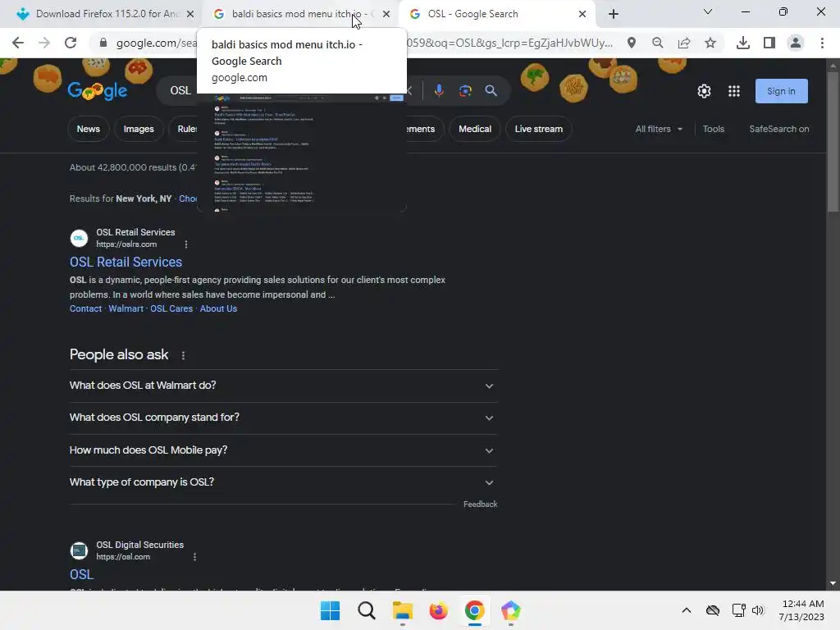Reload the current page
840x630 pixels.
[71, 43]
